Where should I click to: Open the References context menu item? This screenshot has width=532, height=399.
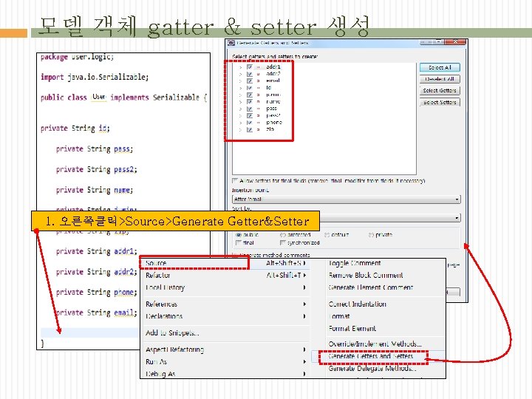coord(225,304)
